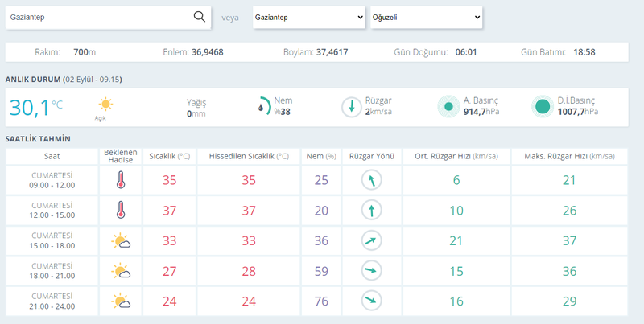Viewport: 644px width, 324px height.
Task: Click the Enlem 36,9468 value
Action: 208,52
